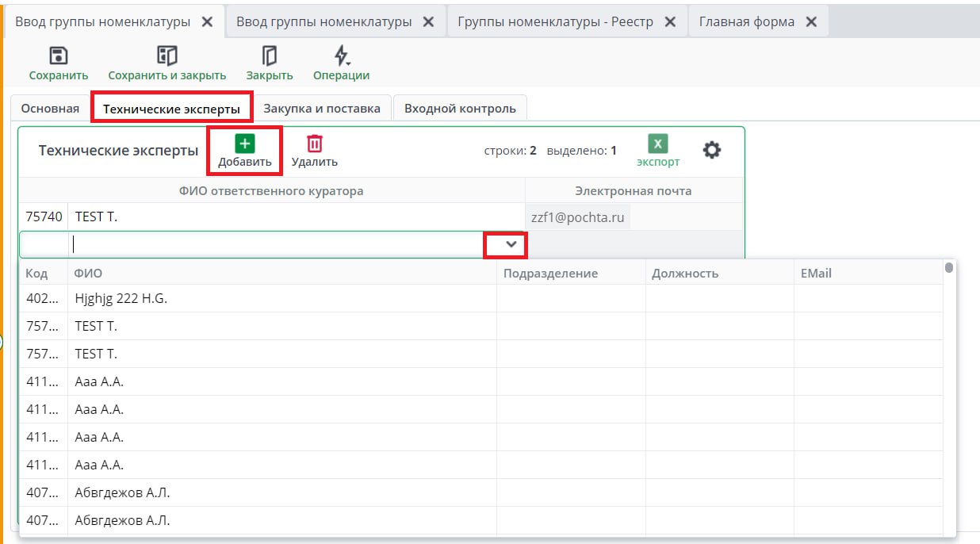This screenshot has height=544, width=980.
Task: Open the Операции lightning menu
Action: (x=341, y=56)
